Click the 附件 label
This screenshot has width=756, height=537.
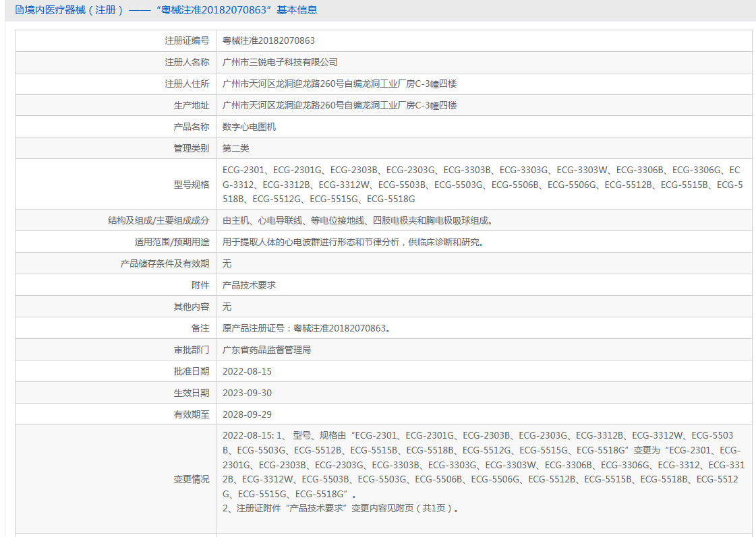200,285
